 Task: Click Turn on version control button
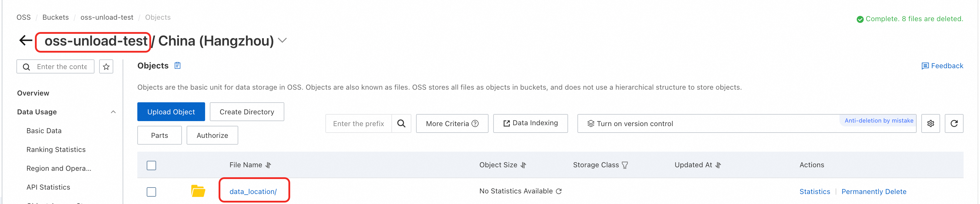634,123
